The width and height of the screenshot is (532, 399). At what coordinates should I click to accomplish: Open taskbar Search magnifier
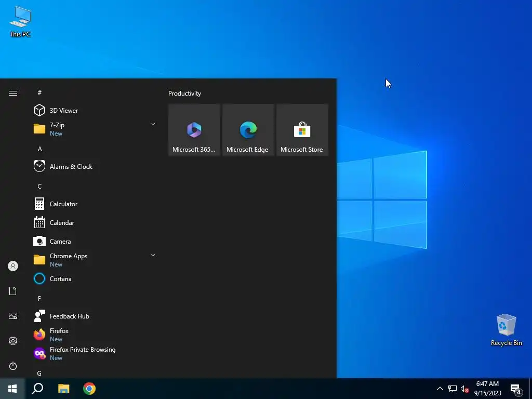coord(37,389)
